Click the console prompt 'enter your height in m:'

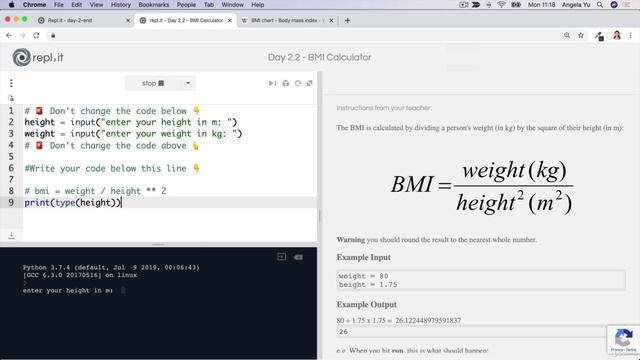click(x=68, y=290)
